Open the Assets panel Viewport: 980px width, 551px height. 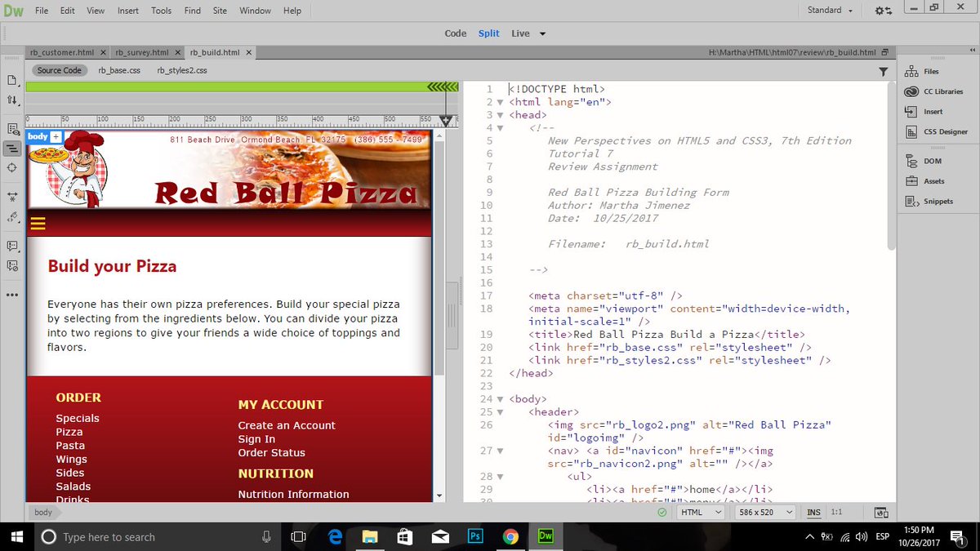tap(924, 181)
